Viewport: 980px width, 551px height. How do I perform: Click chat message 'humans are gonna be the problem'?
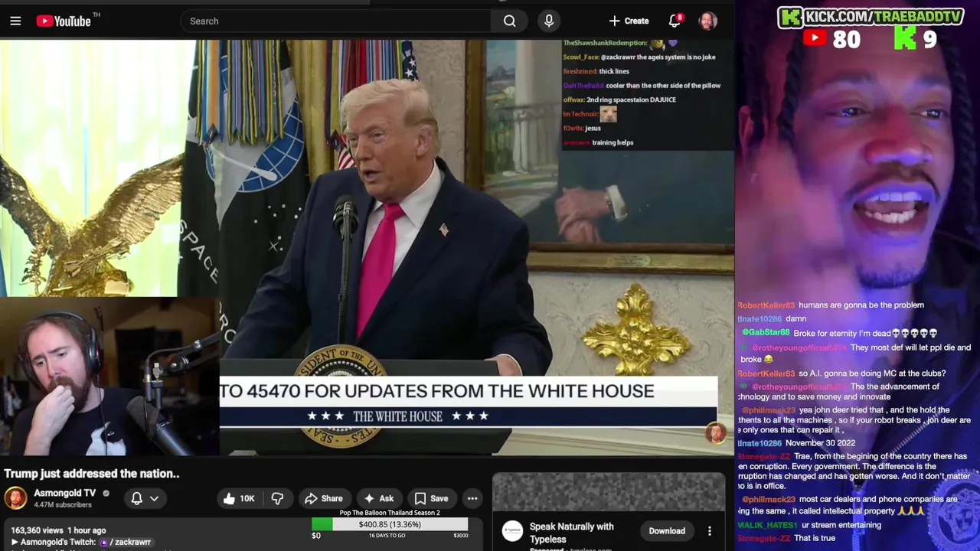point(861,305)
